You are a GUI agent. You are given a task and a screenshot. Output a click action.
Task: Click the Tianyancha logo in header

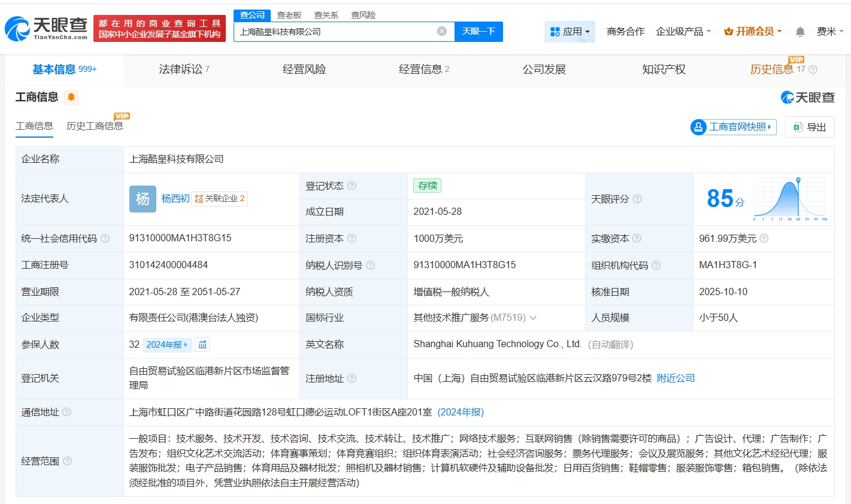[x=46, y=28]
